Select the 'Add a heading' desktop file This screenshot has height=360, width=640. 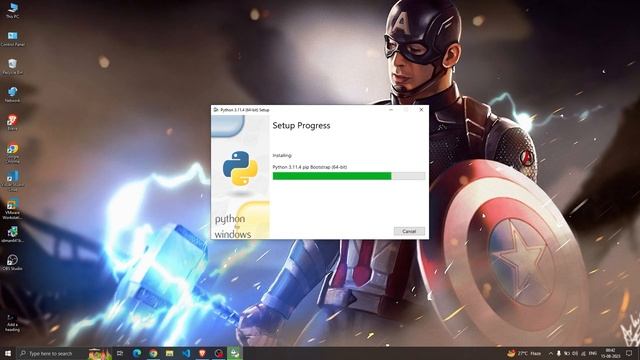(x=12, y=322)
